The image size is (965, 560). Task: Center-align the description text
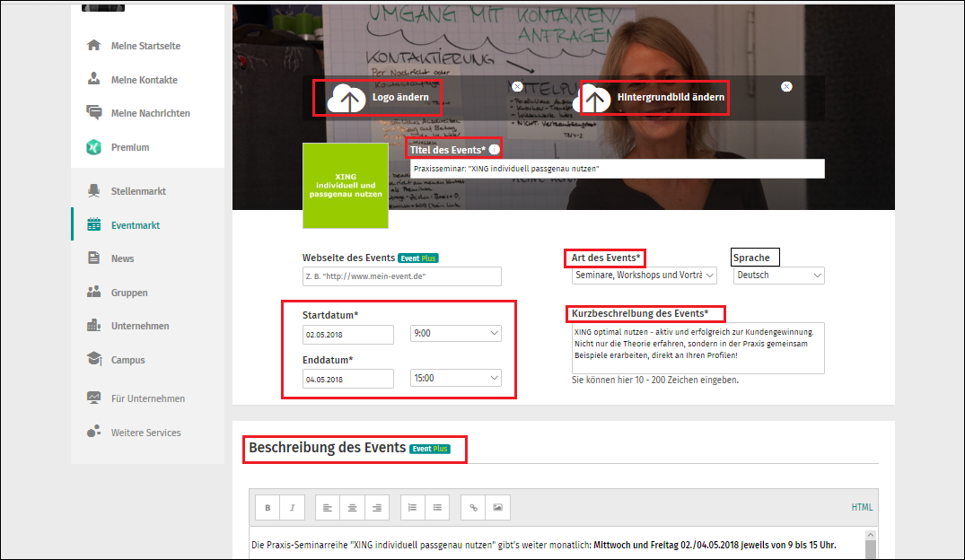[352, 508]
